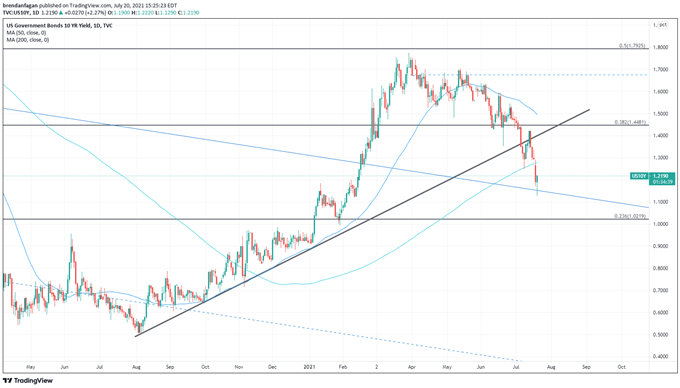Screen dimensions: 680x388
Task: Click the countdown timer 01:34:39 under price tag
Action: (x=664, y=182)
